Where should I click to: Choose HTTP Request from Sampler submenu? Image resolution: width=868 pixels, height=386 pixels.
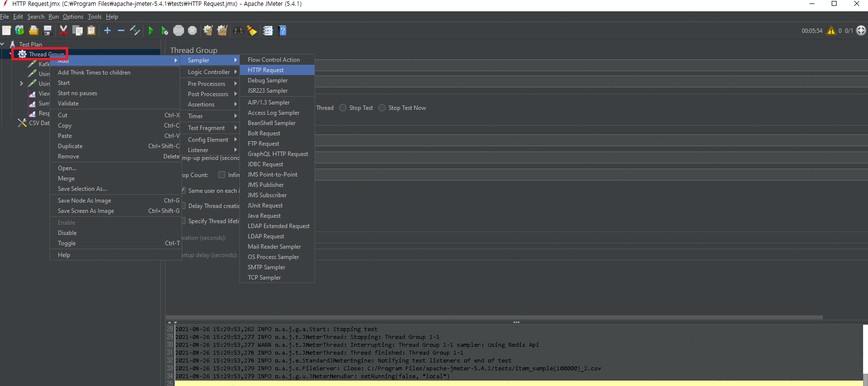coord(277,70)
